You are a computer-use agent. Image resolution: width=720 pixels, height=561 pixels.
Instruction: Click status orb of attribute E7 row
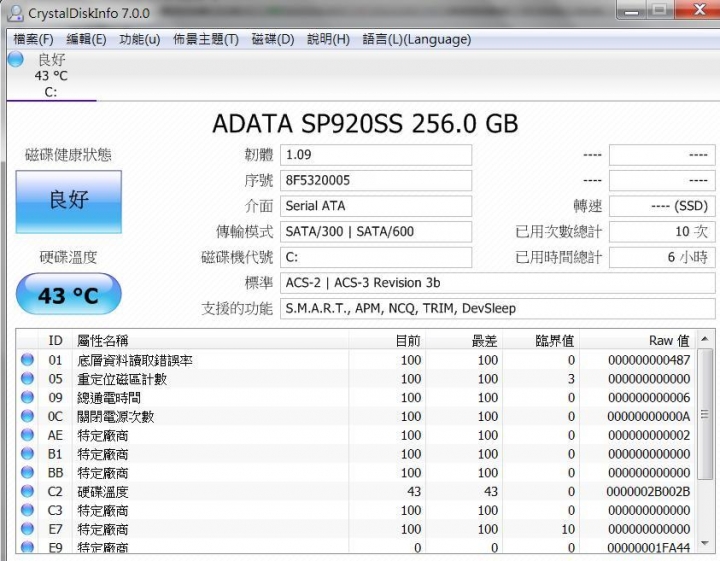[x=28, y=529]
